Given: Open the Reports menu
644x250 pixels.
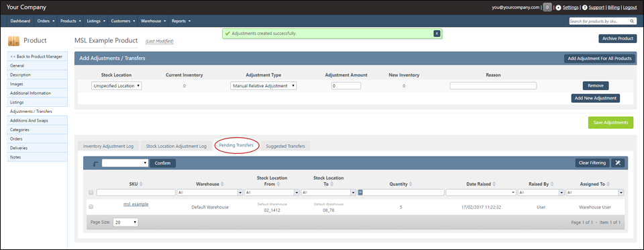Looking at the screenshot, I should [181, 21].
